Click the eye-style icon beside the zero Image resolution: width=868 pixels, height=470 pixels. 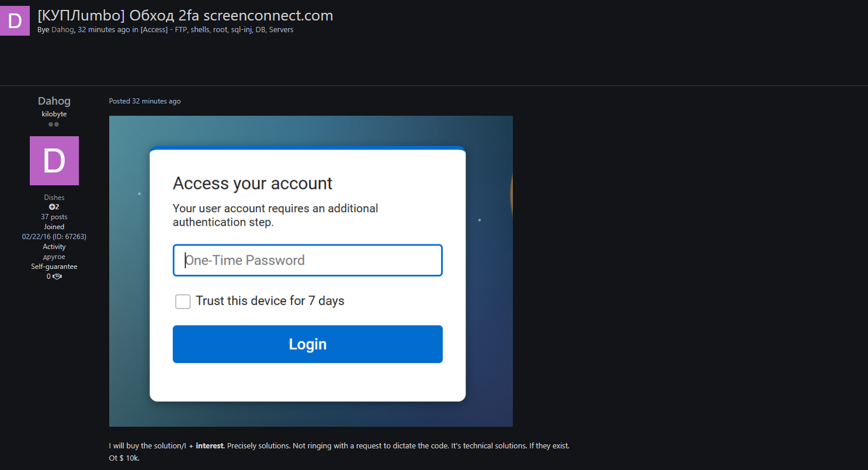pyautogui.click(x=57, y=276)
